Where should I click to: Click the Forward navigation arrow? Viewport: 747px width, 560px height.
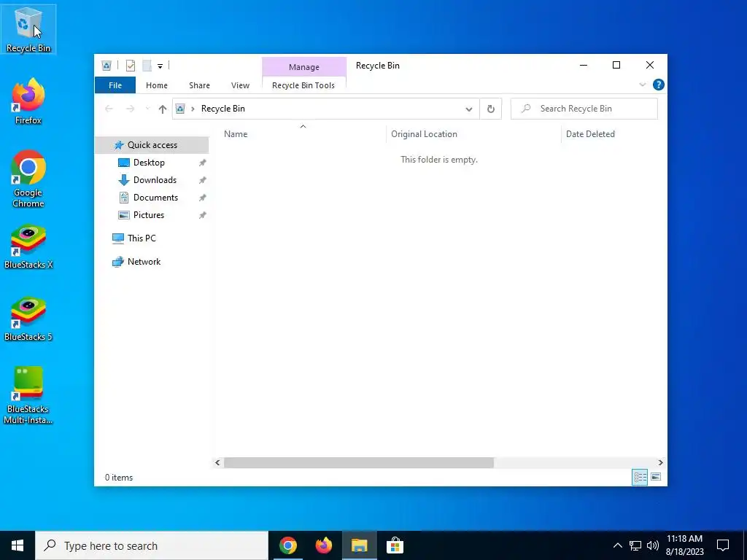[130, 109]
